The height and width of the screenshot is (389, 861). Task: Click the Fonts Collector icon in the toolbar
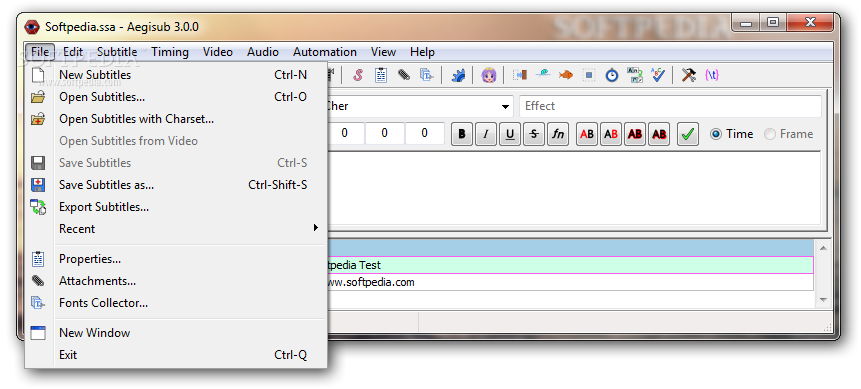[426, 75]
